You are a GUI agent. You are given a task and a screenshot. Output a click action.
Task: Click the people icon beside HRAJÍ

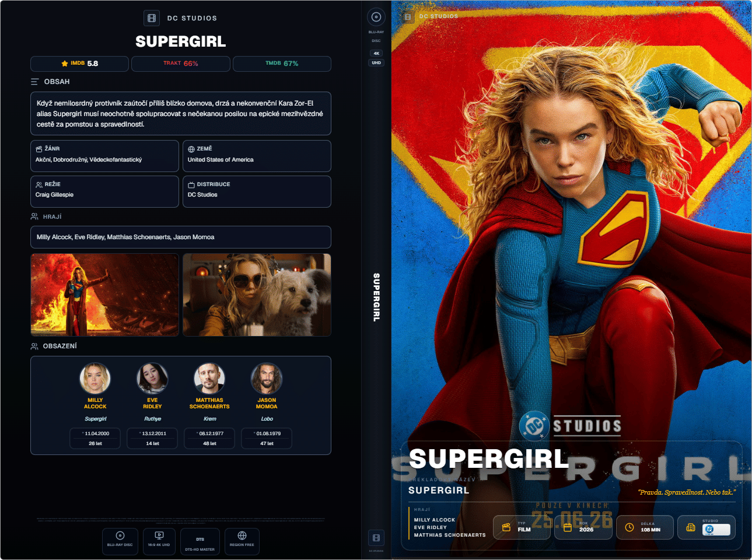pos(34,216)
